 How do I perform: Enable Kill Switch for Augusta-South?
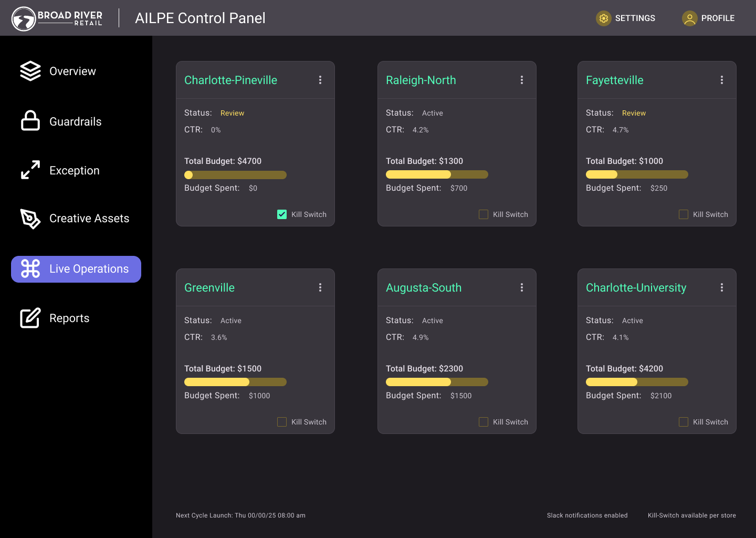click(484, 422)
